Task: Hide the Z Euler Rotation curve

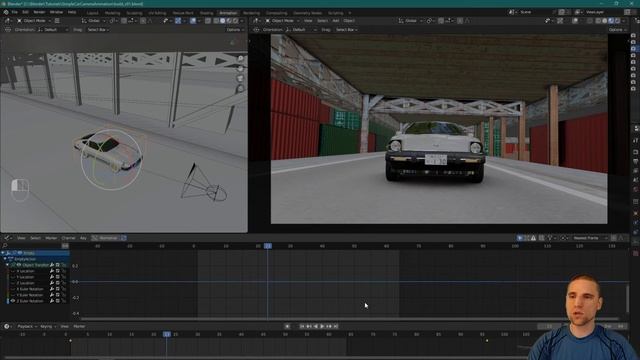Action: tap(13, 301)
